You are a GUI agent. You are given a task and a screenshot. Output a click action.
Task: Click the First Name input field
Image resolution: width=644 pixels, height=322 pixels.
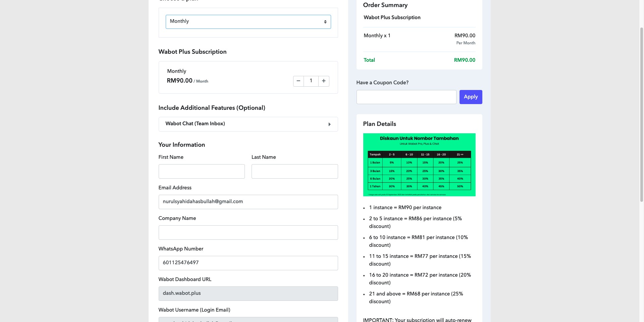click(x=202, y=171)
